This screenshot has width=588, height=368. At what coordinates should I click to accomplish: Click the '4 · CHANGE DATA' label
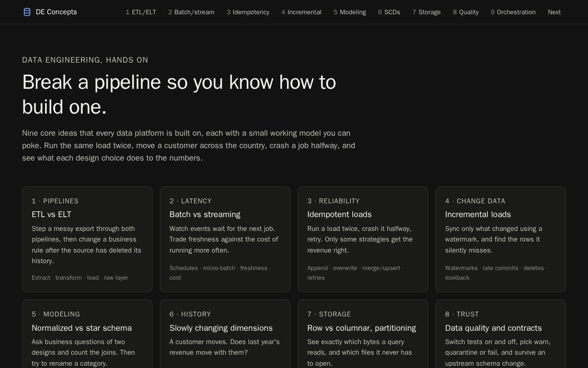coord(475,201)
